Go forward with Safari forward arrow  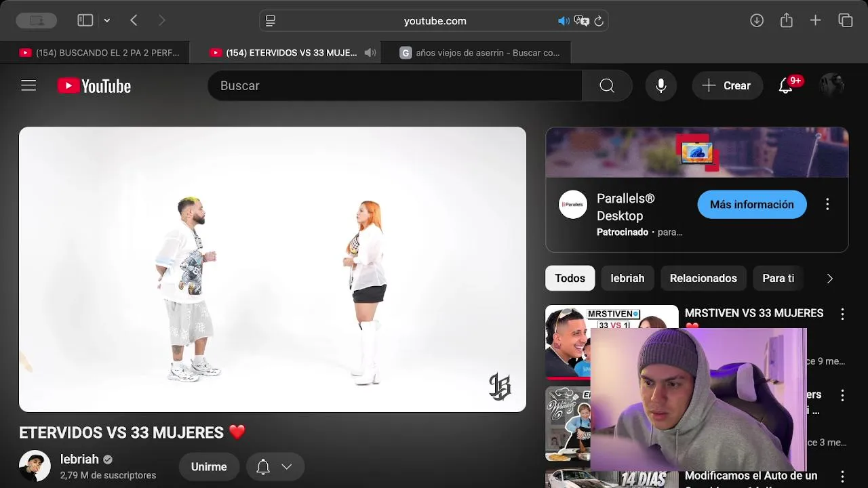(161, 20)
